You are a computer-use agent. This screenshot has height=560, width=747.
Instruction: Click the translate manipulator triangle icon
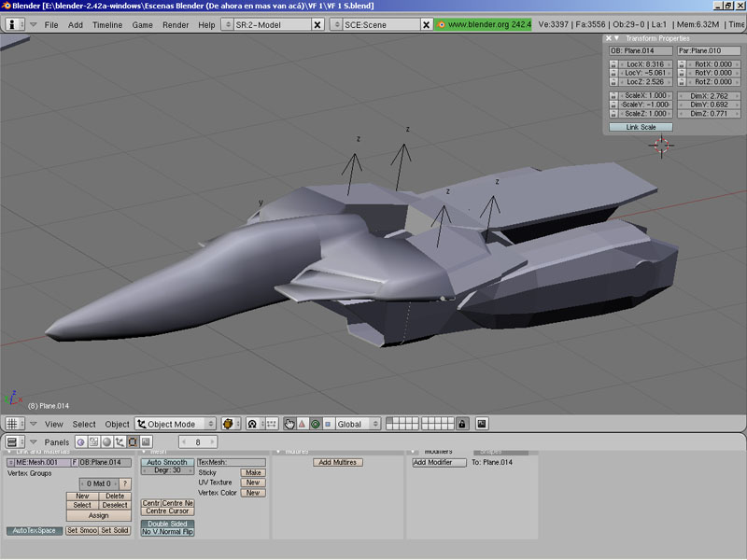click(x=302, y=424)
